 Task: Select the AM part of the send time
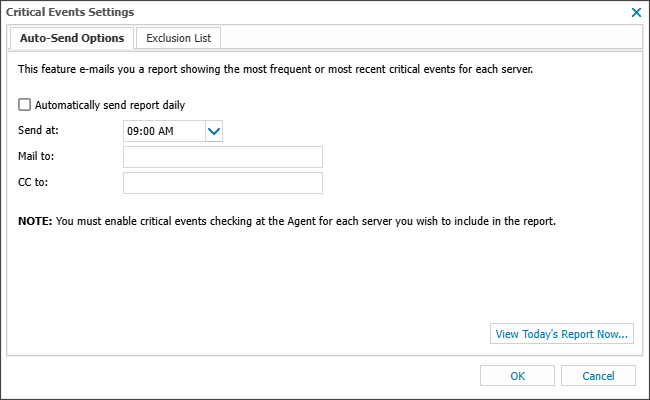[166, 131]
